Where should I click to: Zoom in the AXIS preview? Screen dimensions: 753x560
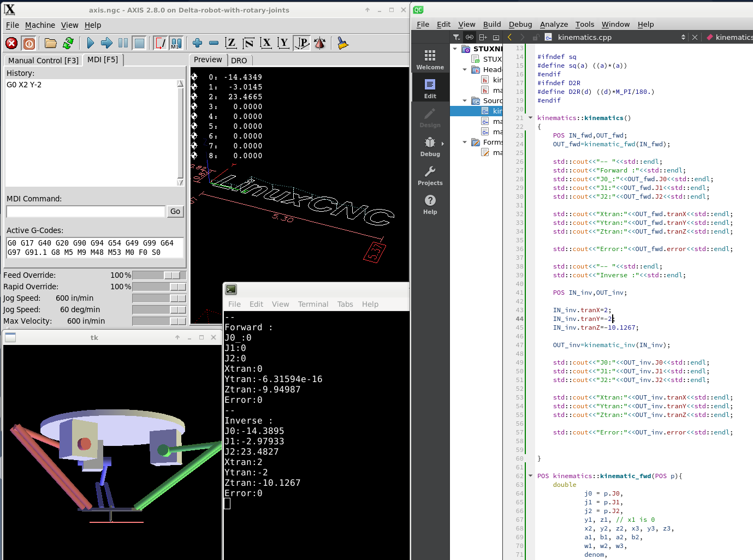coord(198,43)
